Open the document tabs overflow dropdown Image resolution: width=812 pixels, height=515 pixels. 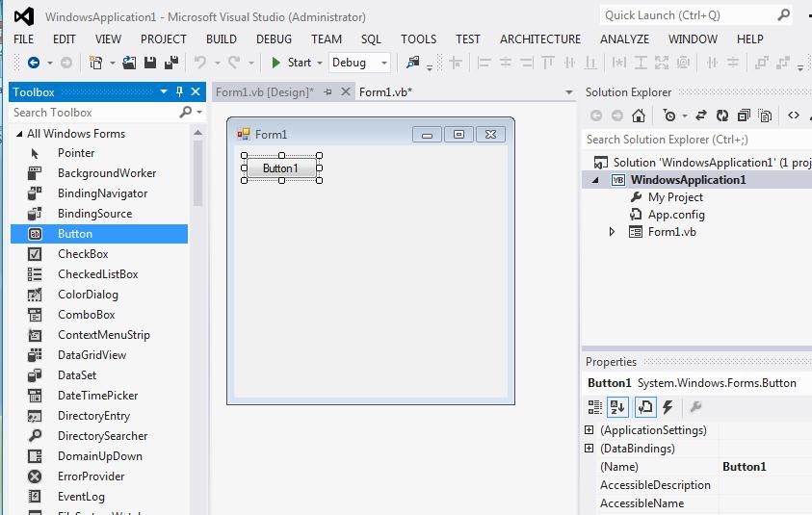(x=568, y=92)
